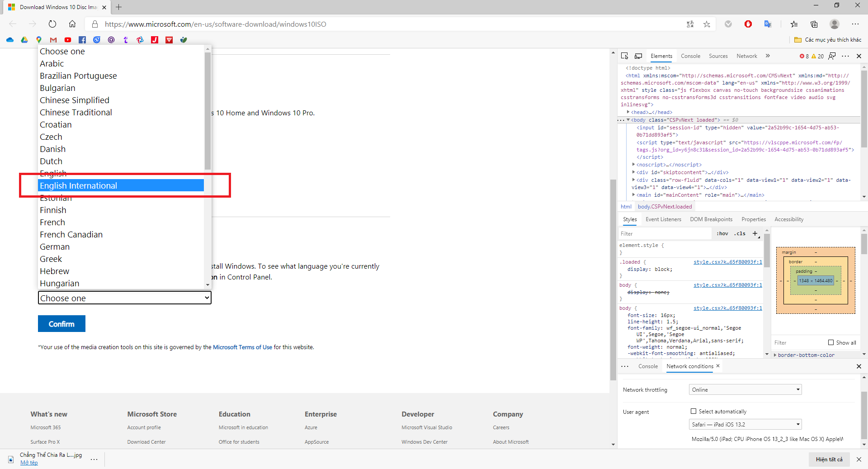This screenshot has height=469, width=868.
Task: Open the lock site information icon
Action: pos(95,24)
